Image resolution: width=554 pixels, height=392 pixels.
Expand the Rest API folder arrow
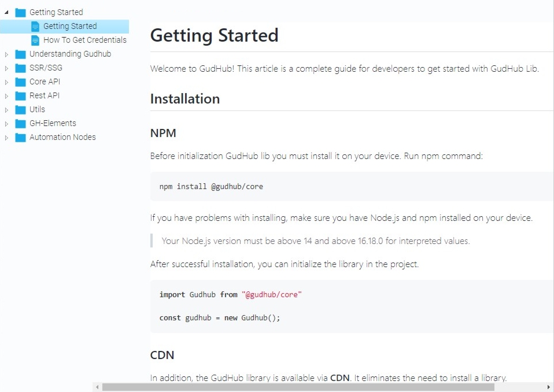click(x=6, y=96)
